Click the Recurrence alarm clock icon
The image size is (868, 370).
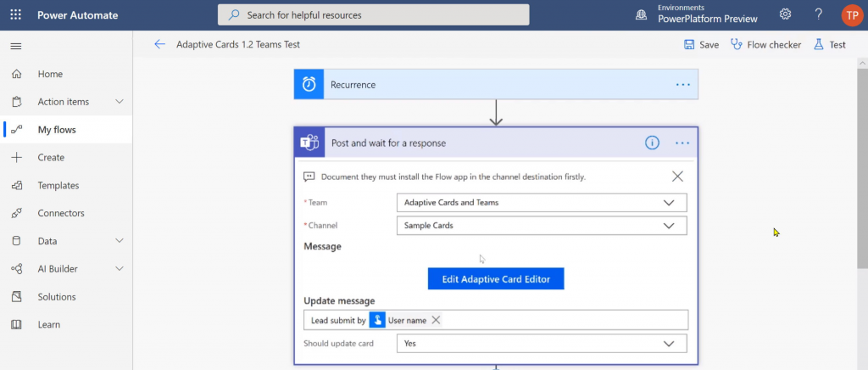click(x=309, y=84)
